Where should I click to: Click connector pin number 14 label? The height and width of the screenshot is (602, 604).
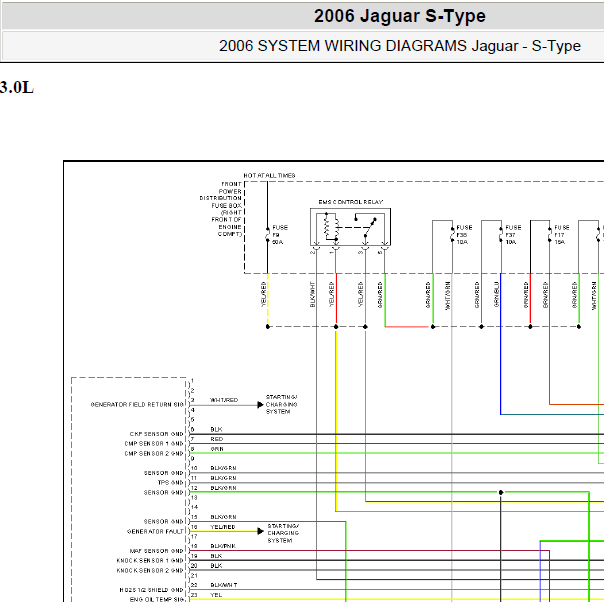(x=194, y=507)
